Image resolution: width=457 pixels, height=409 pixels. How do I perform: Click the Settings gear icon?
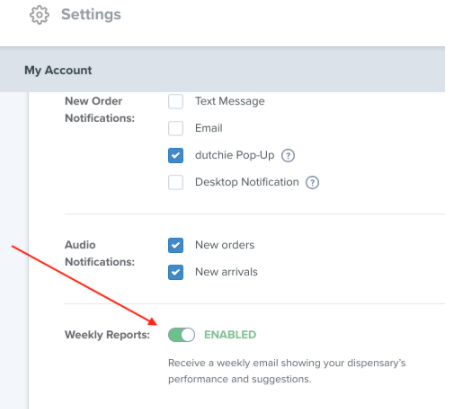pos(39,15)
